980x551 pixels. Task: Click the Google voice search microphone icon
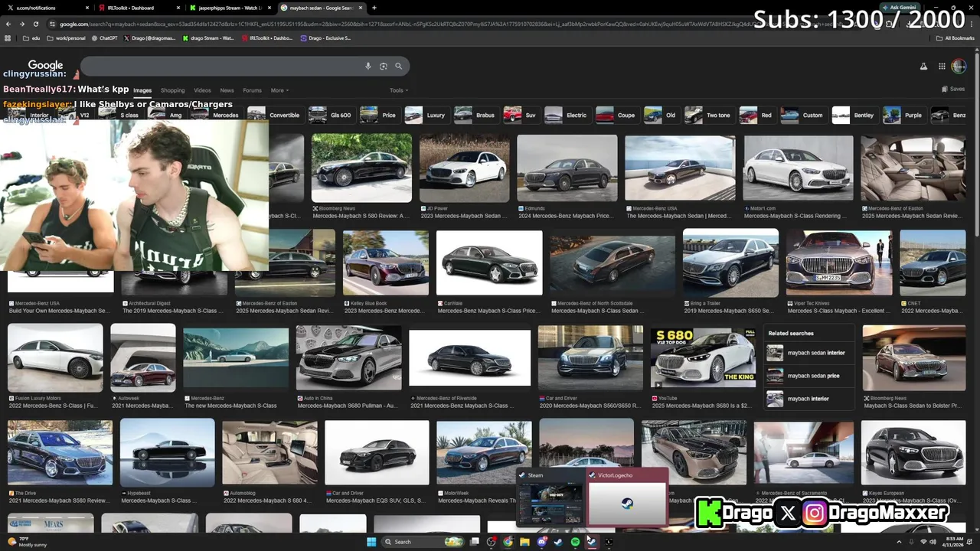(x=368, y=67)
